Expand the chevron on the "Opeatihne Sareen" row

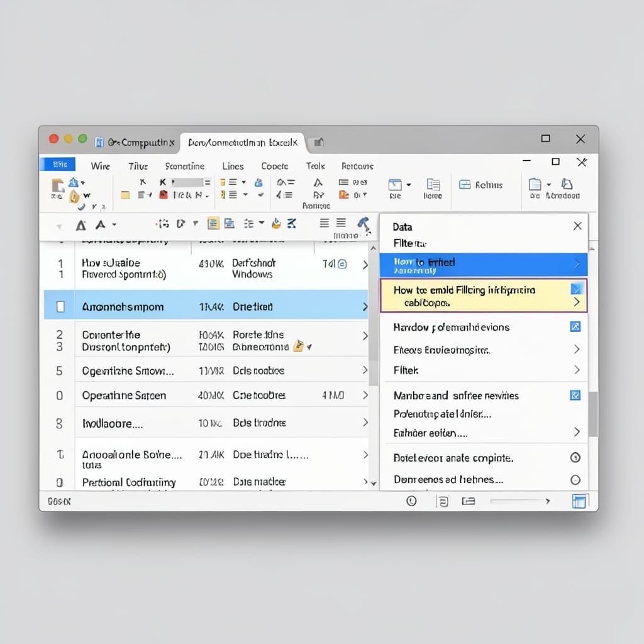(x=365, y=395)
